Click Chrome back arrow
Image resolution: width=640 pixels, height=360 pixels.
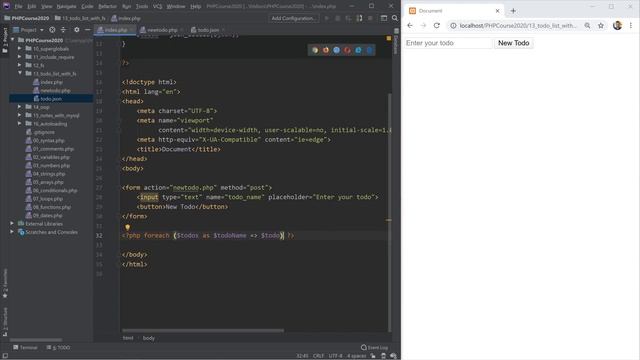[x=410, y=25]
